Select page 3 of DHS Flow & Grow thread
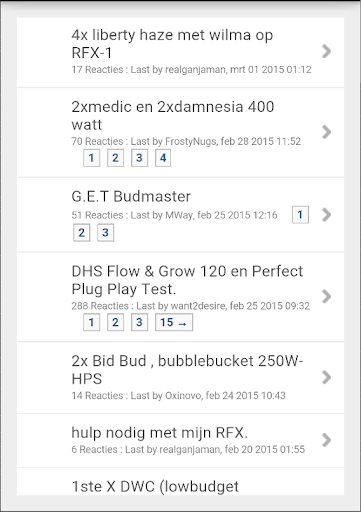The height and width of the screenshot is (512, 361). 139,322
